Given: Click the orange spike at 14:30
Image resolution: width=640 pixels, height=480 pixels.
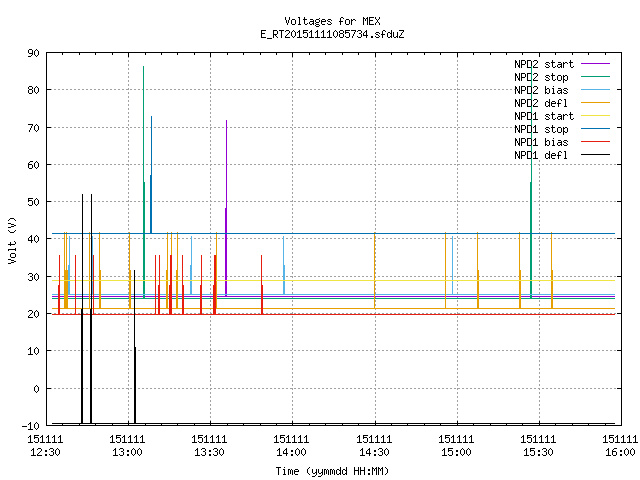Looking at the screenshot, I should pyautogui.click(x=375, y=269).
